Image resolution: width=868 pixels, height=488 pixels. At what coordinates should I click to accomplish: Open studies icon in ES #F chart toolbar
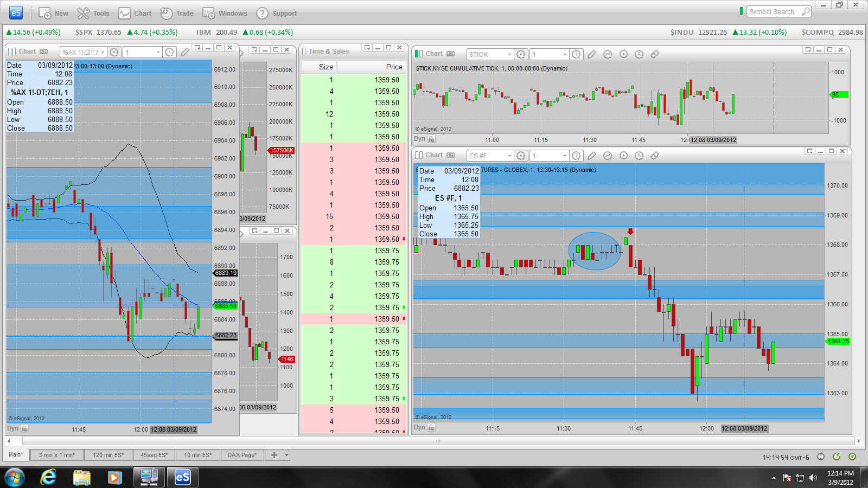tap(608, 156)
